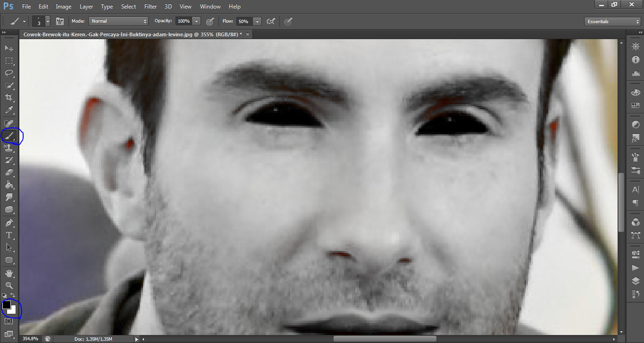Screen dimensions: 644x343
Task: Toggle pressure control for brush size
Action: coord(288,21)
